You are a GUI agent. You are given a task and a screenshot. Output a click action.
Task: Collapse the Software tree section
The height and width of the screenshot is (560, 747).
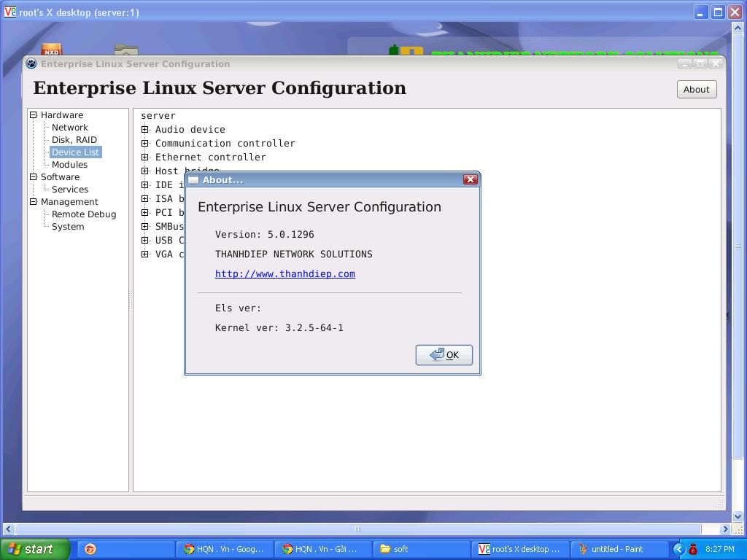click(33, 177)
